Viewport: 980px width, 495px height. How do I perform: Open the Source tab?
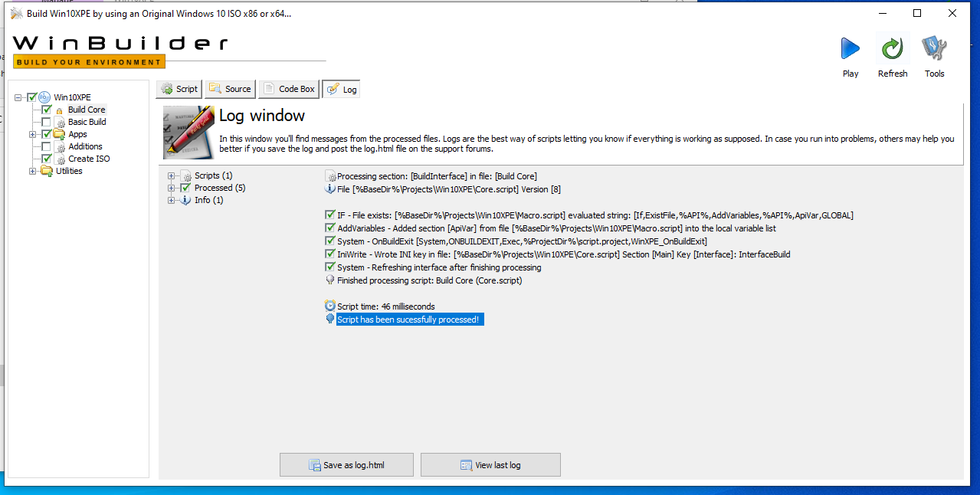tap(230, 89)
